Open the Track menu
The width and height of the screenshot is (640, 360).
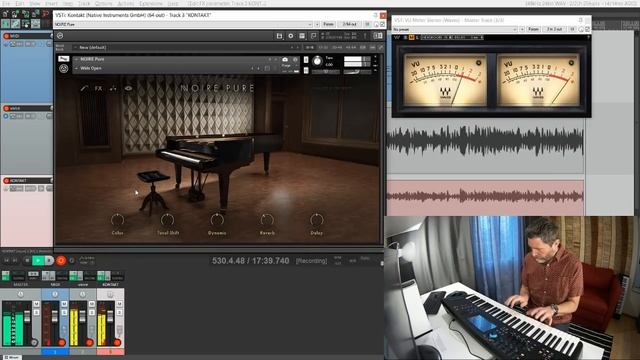click(84, 3)
